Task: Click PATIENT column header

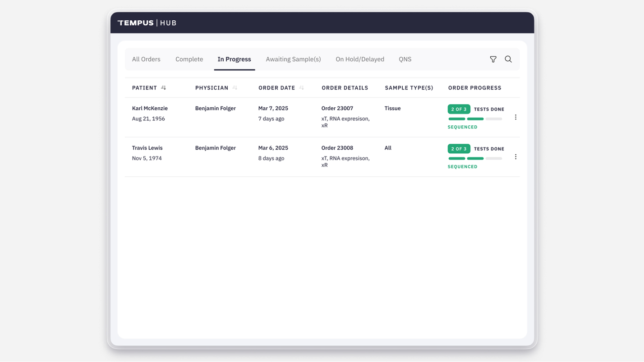Action: coord(144,88)
